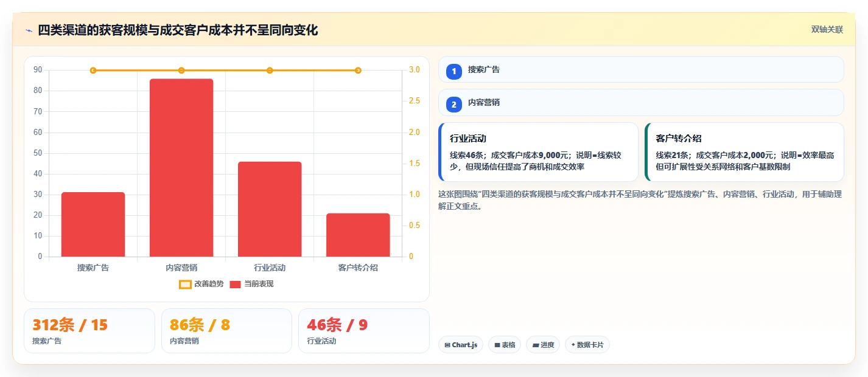Toggle the 当前表现 legend entry
Image resolution: width=868 pixels, height=377 pixels.
(252, 284)
